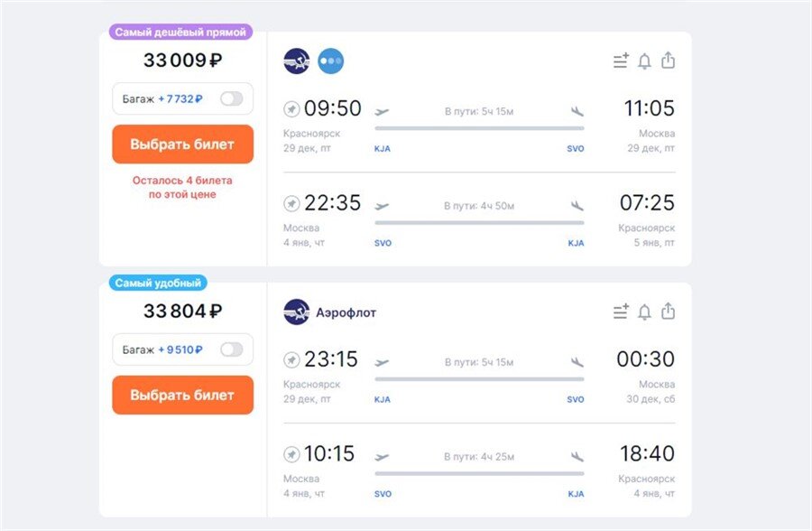
Task: Click add-to-compare icon on Aeroflot ticket
Action: coord(621,312)
